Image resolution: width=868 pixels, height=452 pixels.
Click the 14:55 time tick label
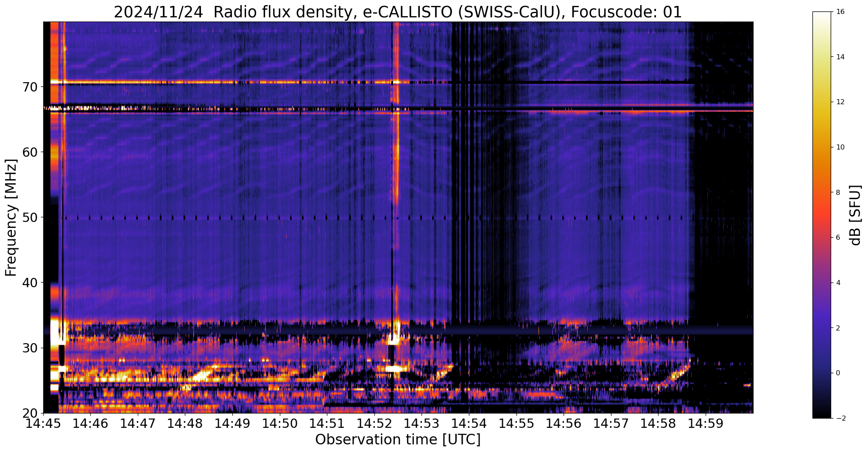tap(516, 424)
